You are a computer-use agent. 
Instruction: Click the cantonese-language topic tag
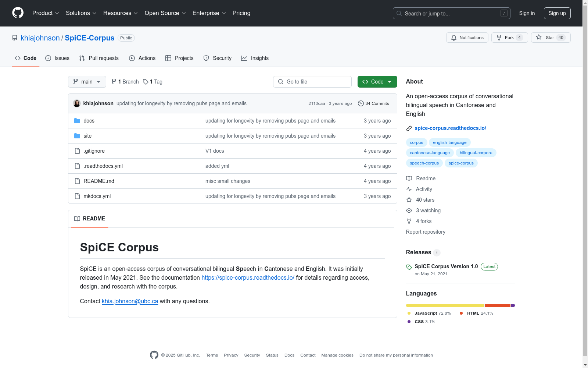pos(430,153)
